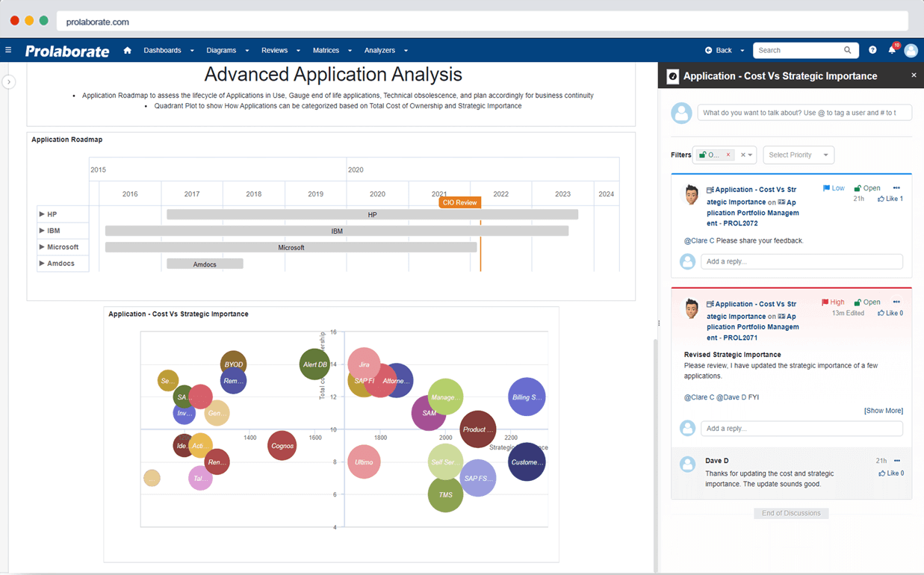
Task: Click the new discussion text box
Action: click(x=804, y=113)
